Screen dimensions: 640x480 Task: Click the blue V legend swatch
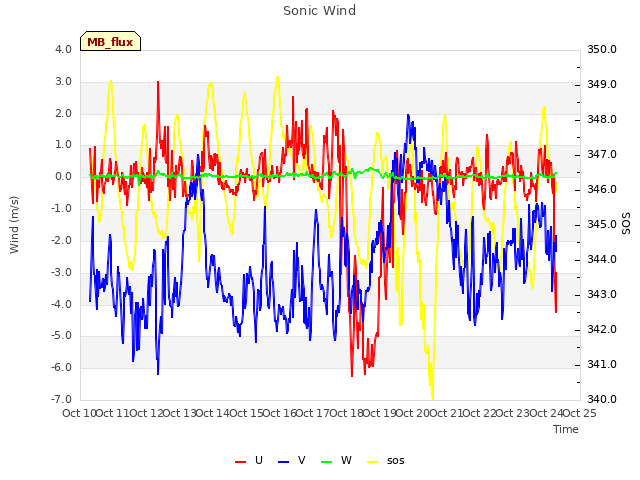click(283, 462)
